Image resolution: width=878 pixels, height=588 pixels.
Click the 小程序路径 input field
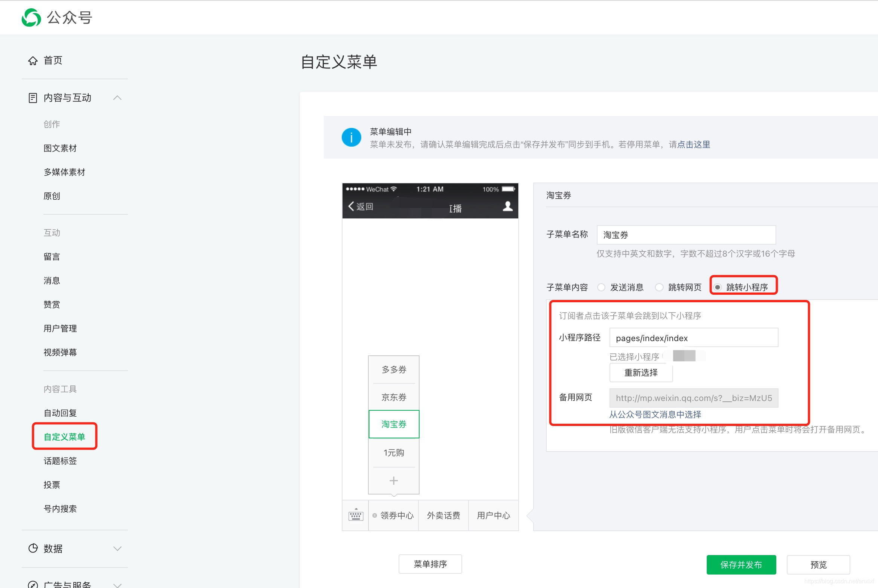coord(694,338)
